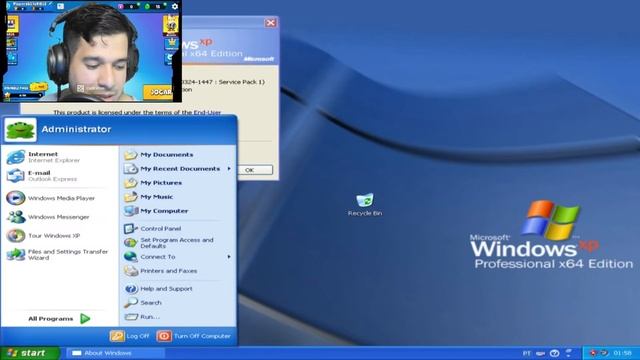Click the Tour Windows XP label

54,236
